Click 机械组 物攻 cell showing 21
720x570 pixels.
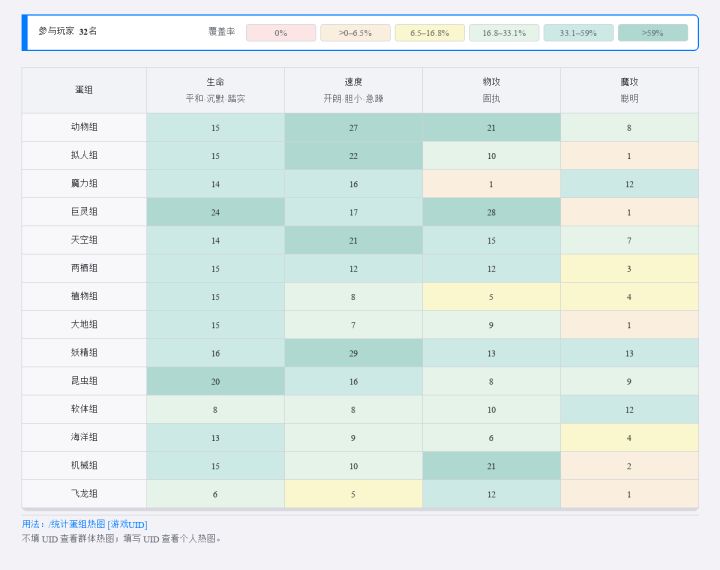click(x=491, y=466)
